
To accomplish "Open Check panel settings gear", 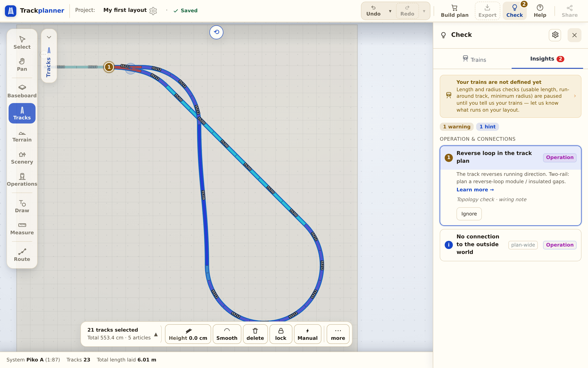I will (555, 35).
